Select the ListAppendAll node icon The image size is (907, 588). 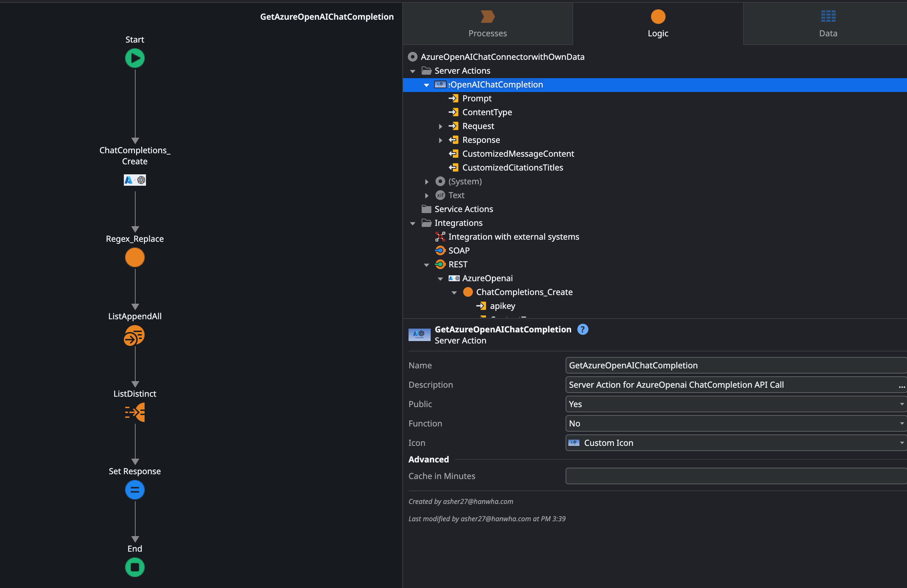click(135, 336)
